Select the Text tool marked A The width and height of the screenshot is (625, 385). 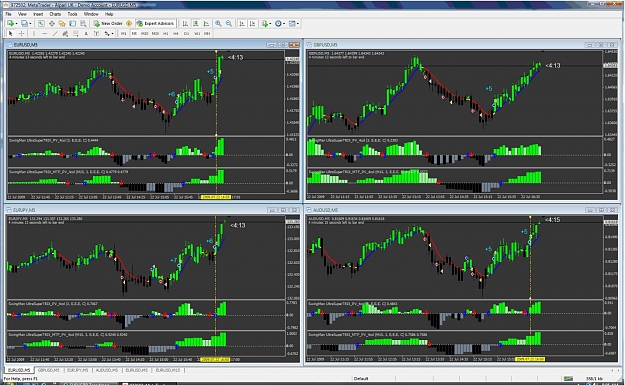point(86,33)
